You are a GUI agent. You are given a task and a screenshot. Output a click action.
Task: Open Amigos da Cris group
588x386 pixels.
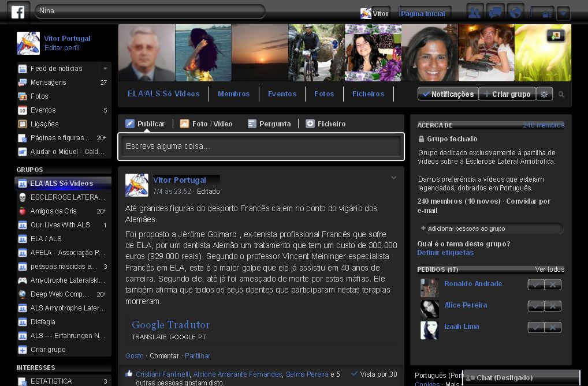[x=64, y=211]
